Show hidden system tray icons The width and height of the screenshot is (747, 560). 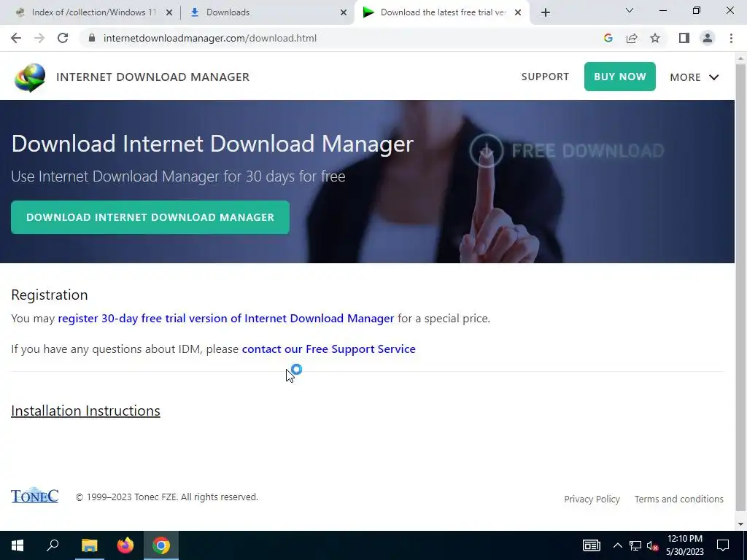coord(617,545)
